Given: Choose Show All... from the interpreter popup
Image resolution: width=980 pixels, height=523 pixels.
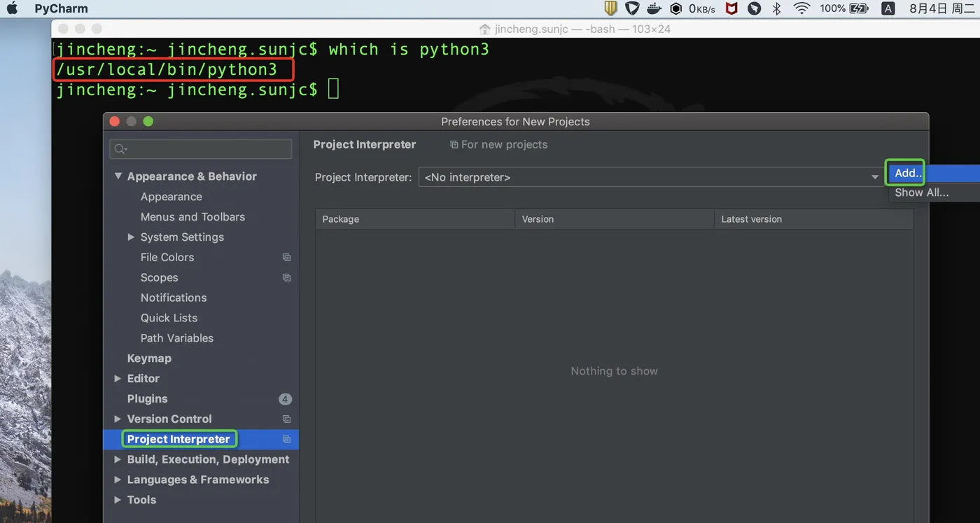Looking at the screenshot, I should 922,193.
